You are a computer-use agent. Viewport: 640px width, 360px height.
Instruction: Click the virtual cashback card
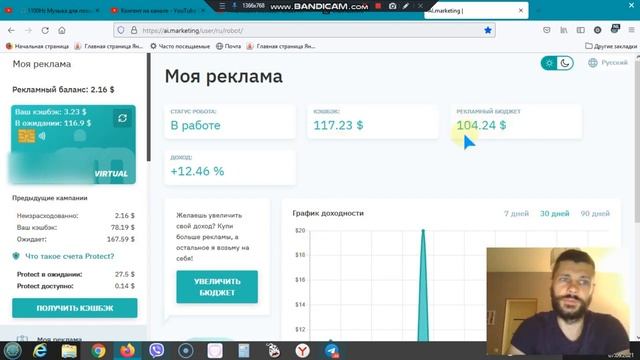73,145
